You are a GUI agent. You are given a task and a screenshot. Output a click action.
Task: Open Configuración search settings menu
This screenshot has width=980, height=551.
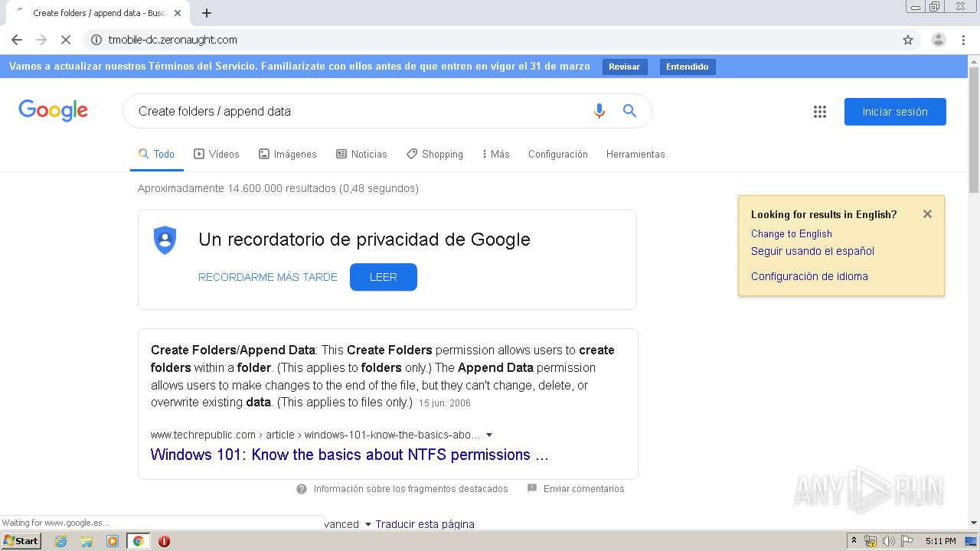558,154
